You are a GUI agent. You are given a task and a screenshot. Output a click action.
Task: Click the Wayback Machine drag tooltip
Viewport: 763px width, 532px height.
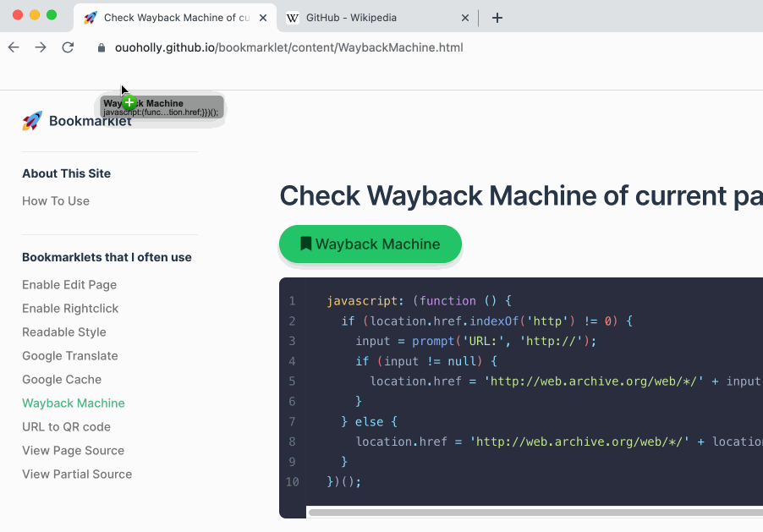[x=159, y=109]
